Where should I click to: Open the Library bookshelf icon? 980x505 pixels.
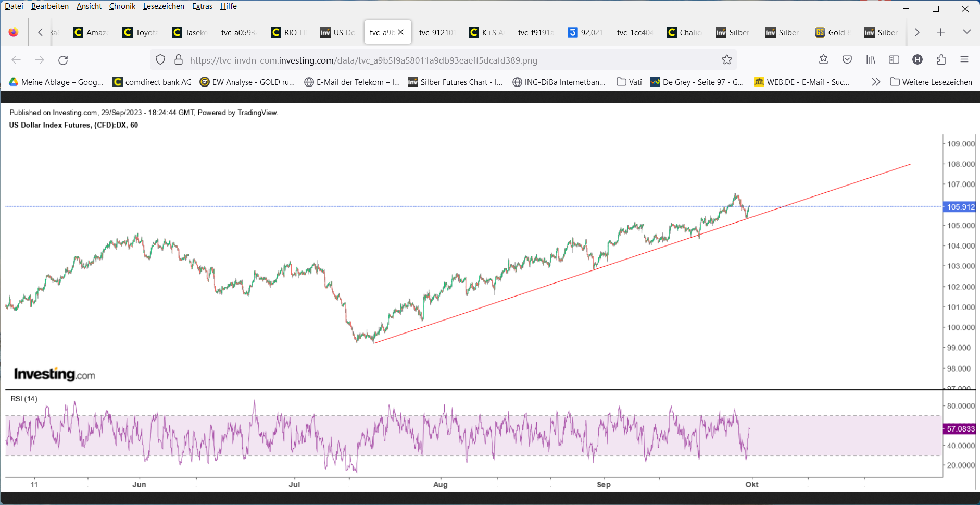[x=871, y=60]
